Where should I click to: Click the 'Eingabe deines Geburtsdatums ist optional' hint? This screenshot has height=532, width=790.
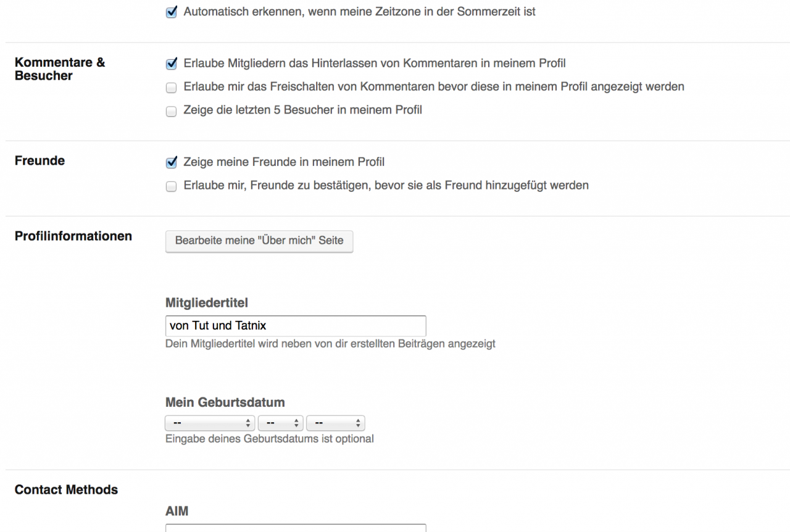(x=269, y=439)
